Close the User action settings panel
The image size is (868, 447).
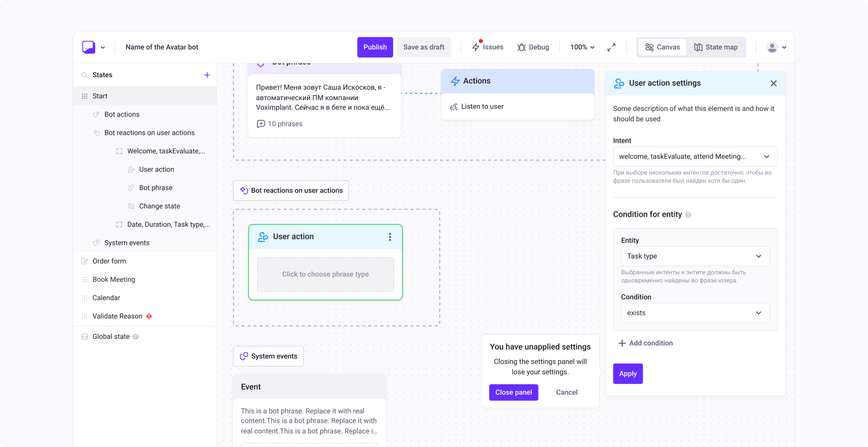773,84
